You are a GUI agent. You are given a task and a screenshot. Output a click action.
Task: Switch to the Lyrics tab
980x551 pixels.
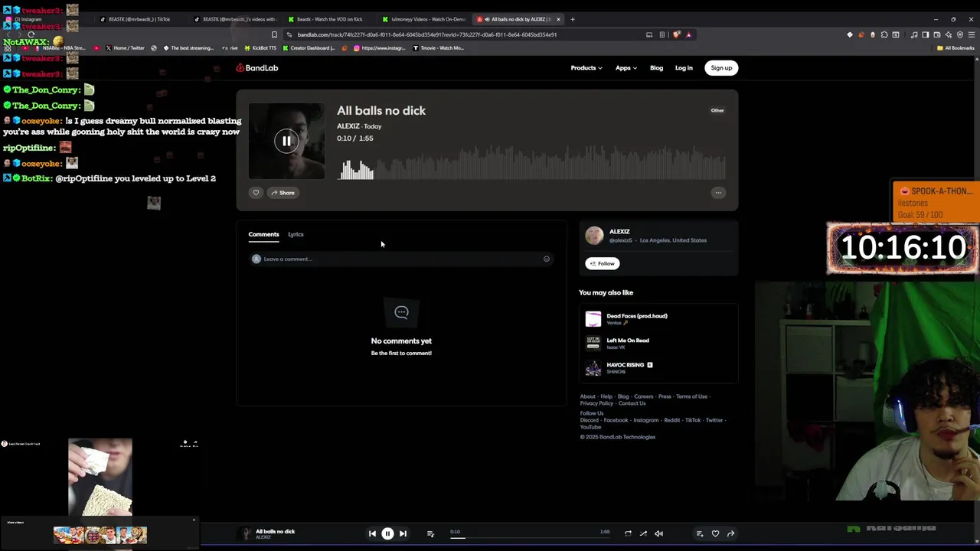296,234
